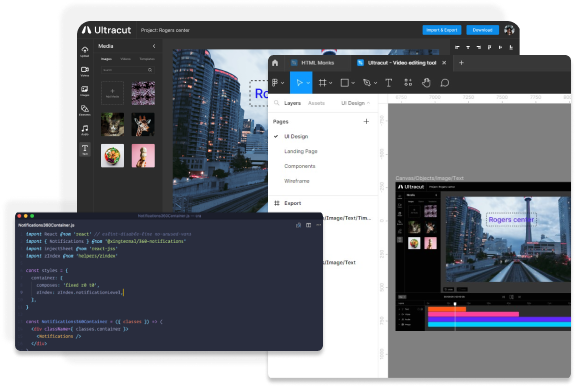Image resolution: width=575 pixels, height=387 pixels.
Task: Select the purple flowers thumbnail in Media
Action: 143,93
